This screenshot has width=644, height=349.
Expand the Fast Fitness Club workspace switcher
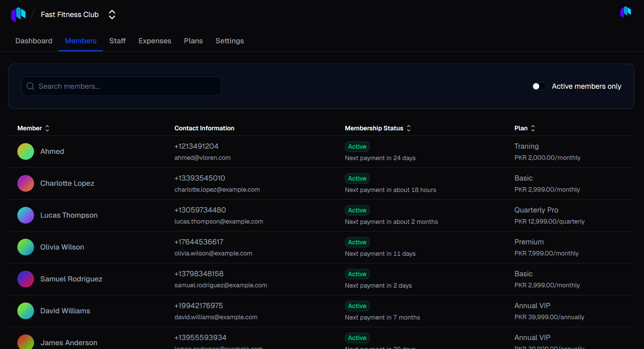pos(112,14)
